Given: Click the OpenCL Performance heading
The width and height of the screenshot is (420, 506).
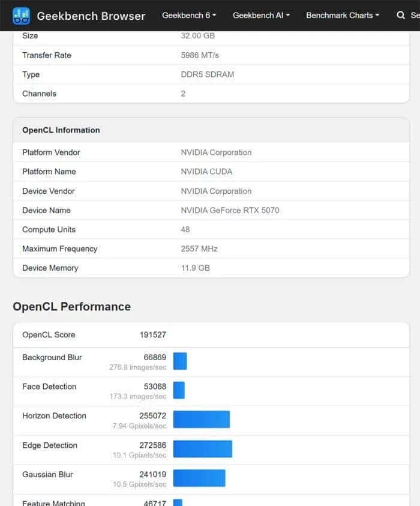Looking at the screenshot, I should point(71,307).
